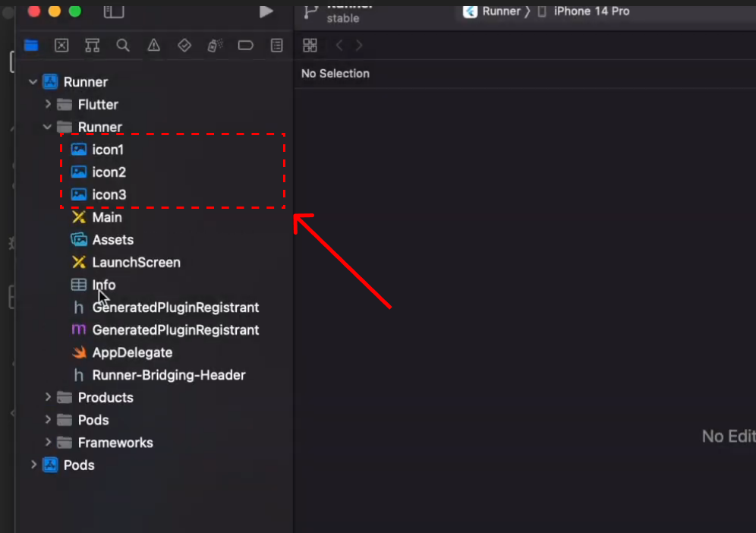Open the Issue navigator warning icon

click(154, 46)
